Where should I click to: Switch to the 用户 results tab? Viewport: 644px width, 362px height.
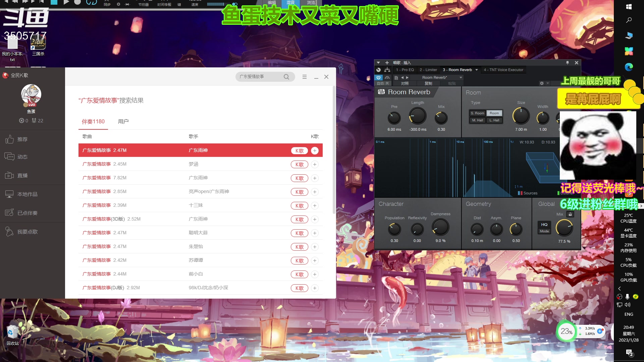(x=123, y=121)
